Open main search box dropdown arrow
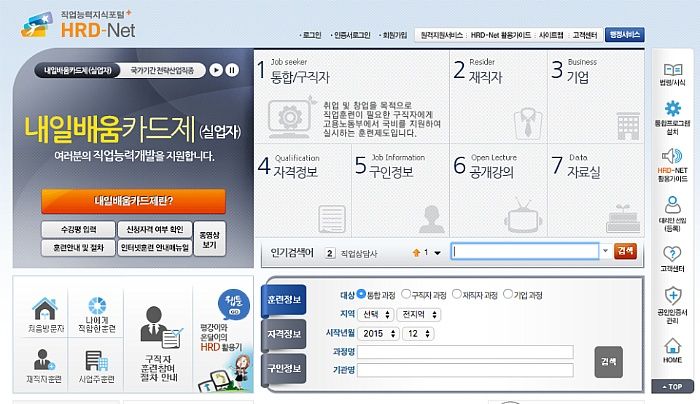The height and width of the screenshot is (404, 700). [x=605, y=251]
